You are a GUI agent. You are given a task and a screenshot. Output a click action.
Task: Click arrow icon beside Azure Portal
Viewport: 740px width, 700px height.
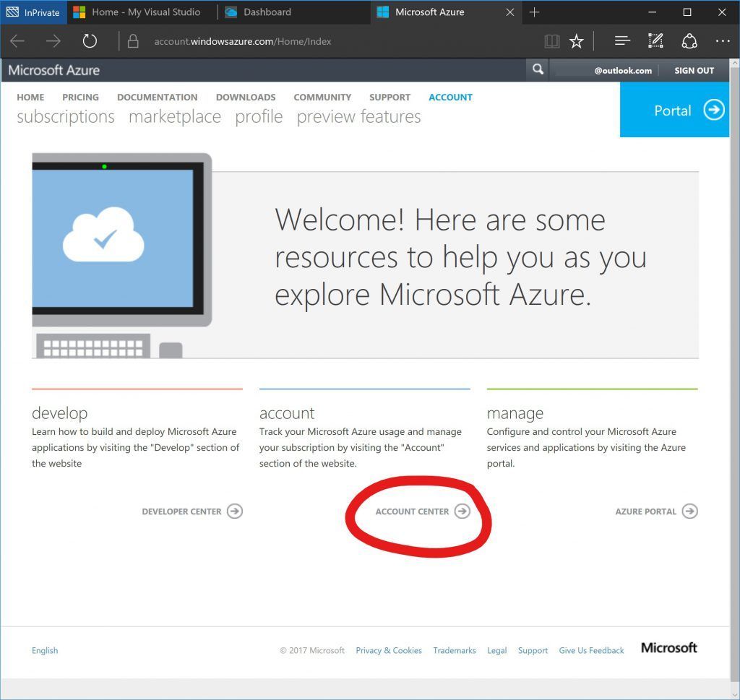pyautogui.click(x=689, y=511)
